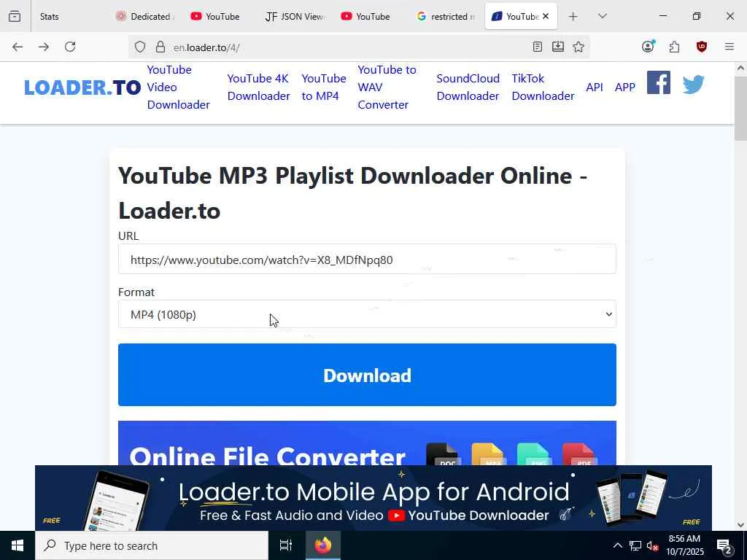Open the APP link
The width and height of the screenshot is (747, 560).
[625, 87]
